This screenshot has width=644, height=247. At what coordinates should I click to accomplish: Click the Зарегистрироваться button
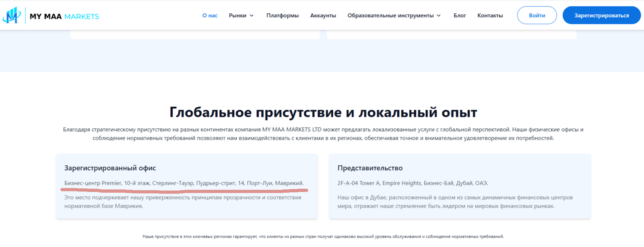point(602,15)
